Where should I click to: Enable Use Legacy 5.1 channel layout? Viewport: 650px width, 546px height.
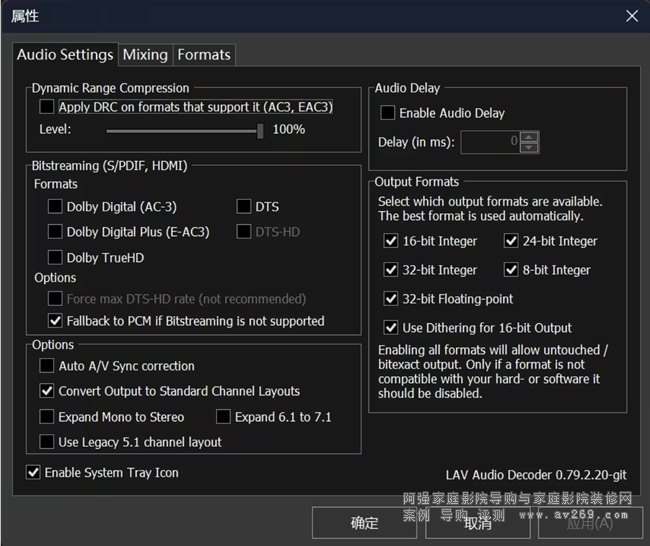[47, 442]
